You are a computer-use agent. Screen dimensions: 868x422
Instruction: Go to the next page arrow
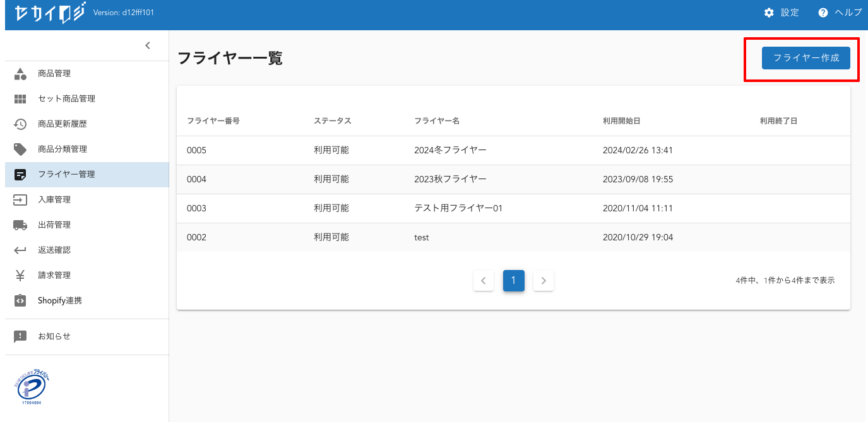point(544,281)
